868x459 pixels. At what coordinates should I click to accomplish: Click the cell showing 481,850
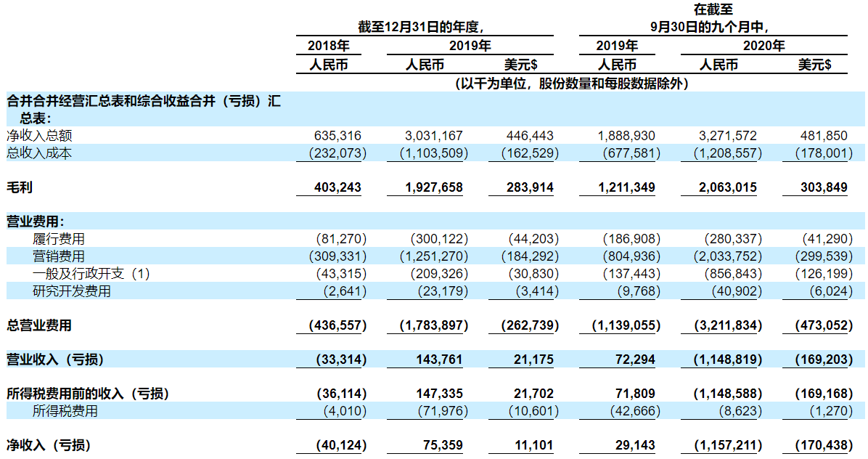(824, 136)
